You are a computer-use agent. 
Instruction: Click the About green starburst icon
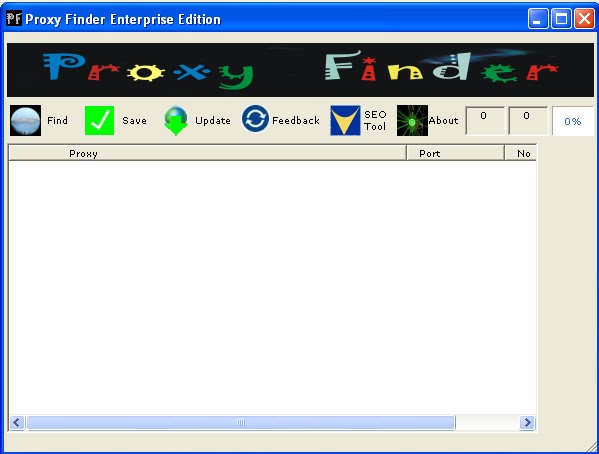(412, 121)
